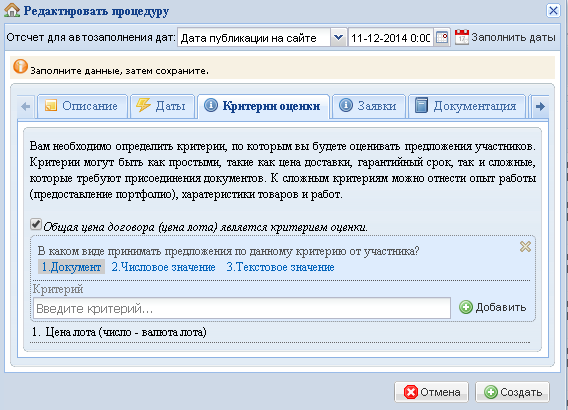
Task: Click the orange info icon in notice
Action: [20, 66]
